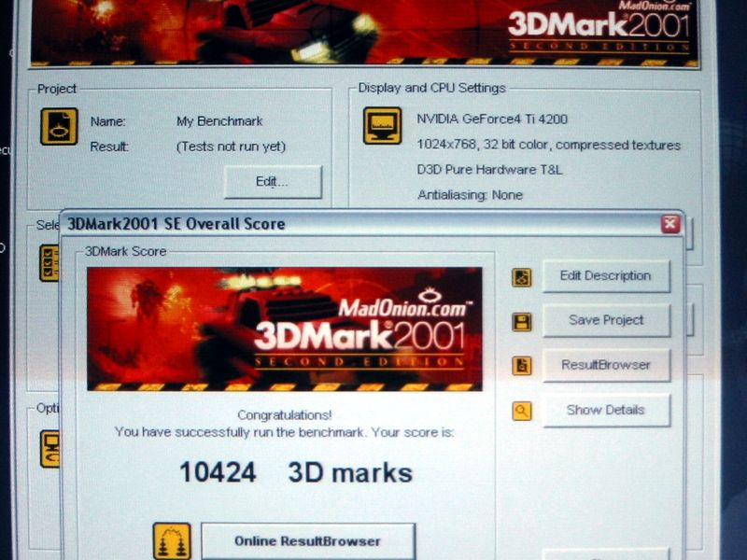Viewport: 747px width, 560px height.
Task: Open the Online ResultBrowser button
Action: click(x=308, y=541)
